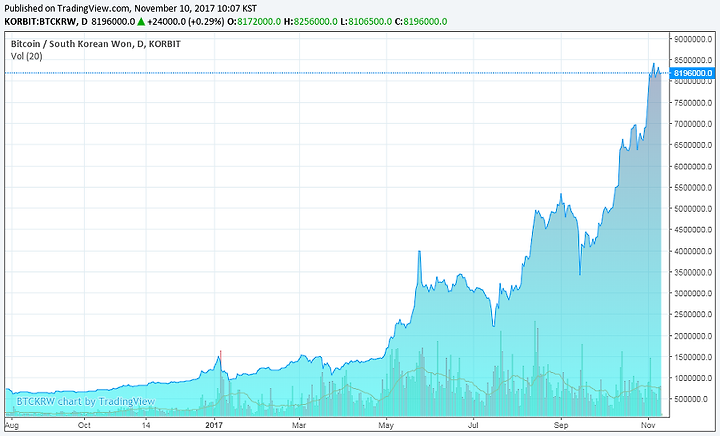The height and width of the screenshot is (436, 720).
Task: Click the 7500000.0 price axis label
Action: [x=693, y=103]
